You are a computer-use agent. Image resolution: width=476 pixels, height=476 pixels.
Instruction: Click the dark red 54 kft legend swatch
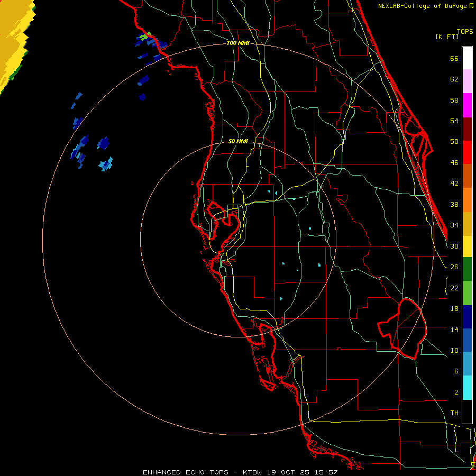coord(467,129)
